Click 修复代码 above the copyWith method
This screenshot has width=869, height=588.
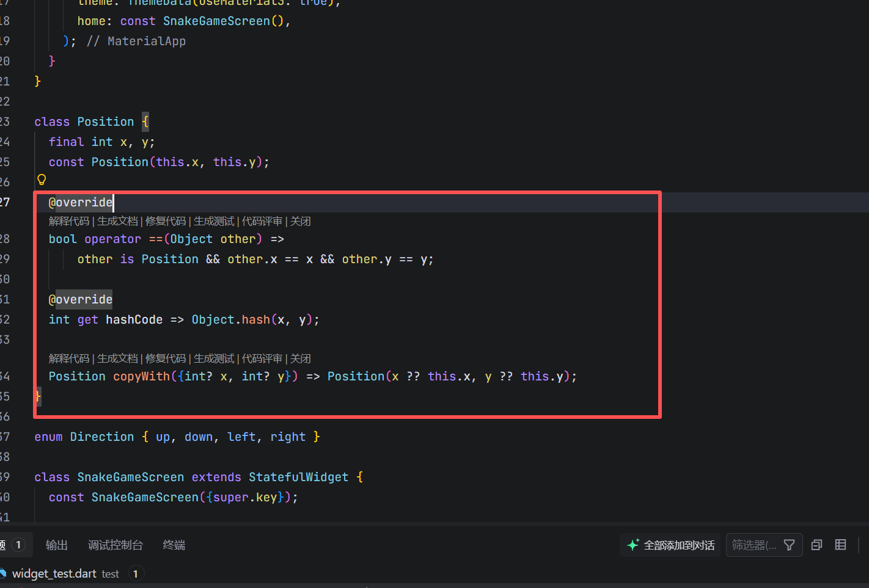[166, 358]
